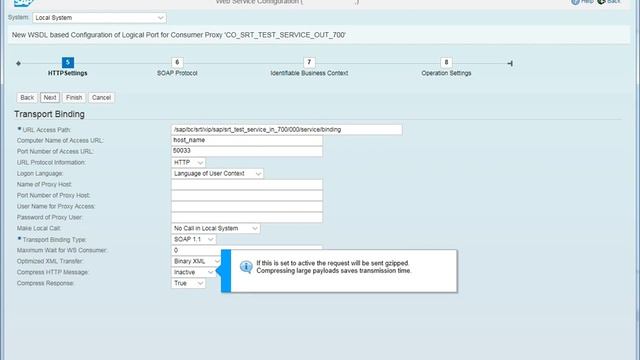Cancel the logical port configuration
640x360 pixels.
coord(101,98)
